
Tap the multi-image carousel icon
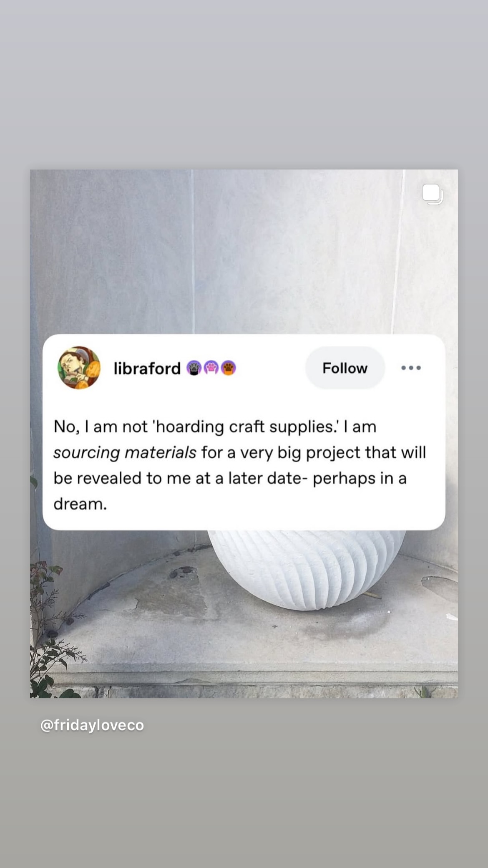coord(433,194)
